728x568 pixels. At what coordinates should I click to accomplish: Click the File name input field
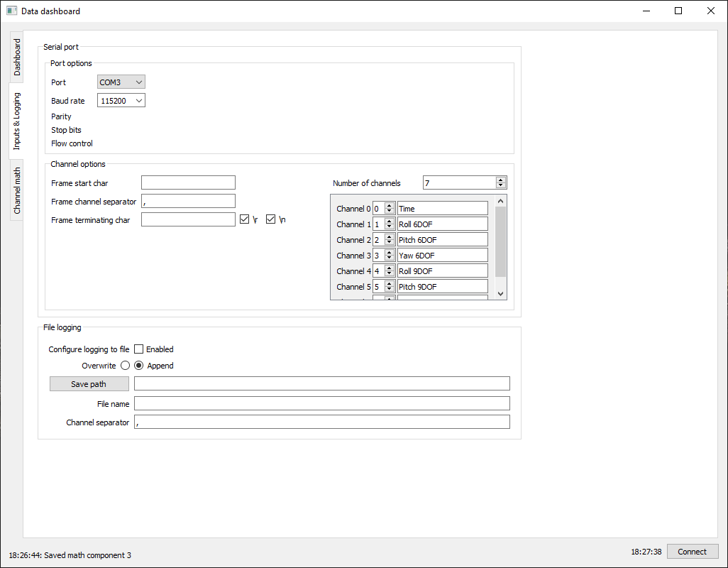point(321,403)
